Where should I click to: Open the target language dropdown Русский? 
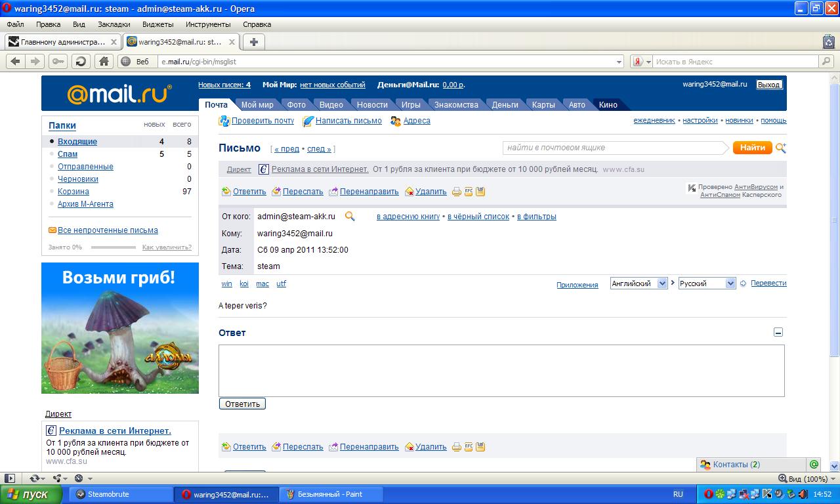pyautogui.click(x=707, y=283)
